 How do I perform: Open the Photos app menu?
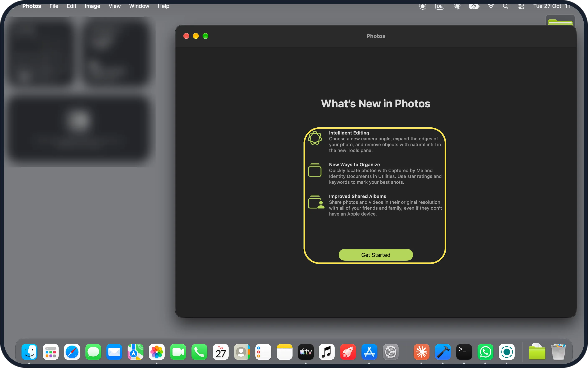pos(32,6)
